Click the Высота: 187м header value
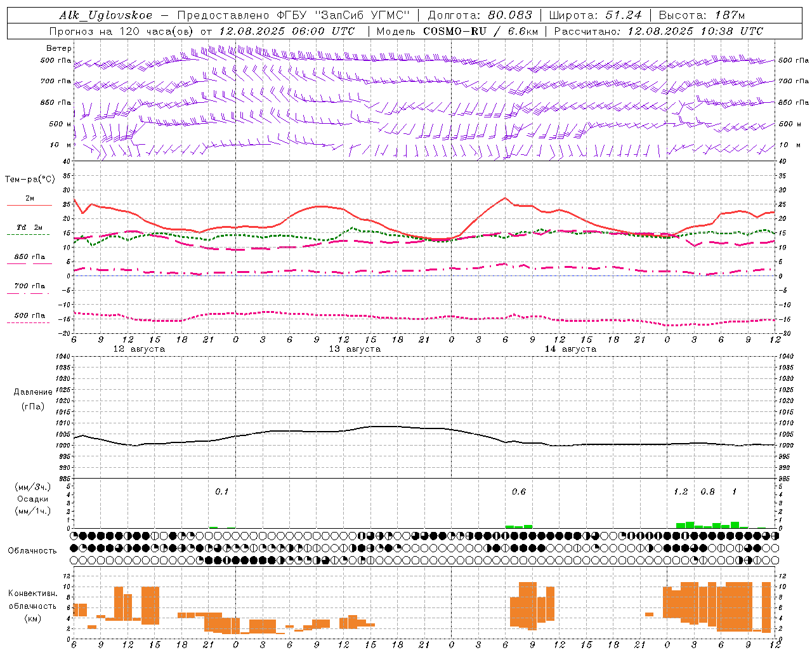 coord(702,15)
